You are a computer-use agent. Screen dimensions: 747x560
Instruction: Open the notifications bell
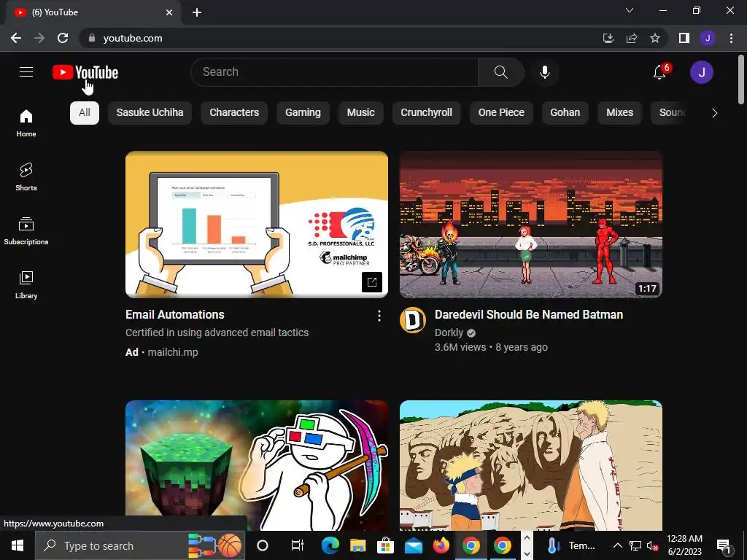click(x=659, y=72)
